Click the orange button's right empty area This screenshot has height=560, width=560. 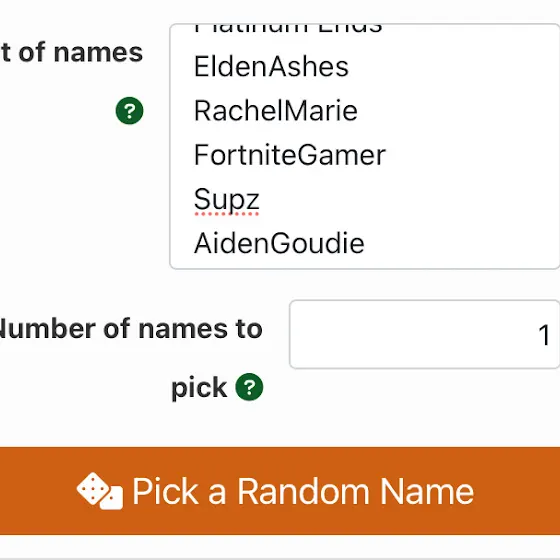(518, 491)
